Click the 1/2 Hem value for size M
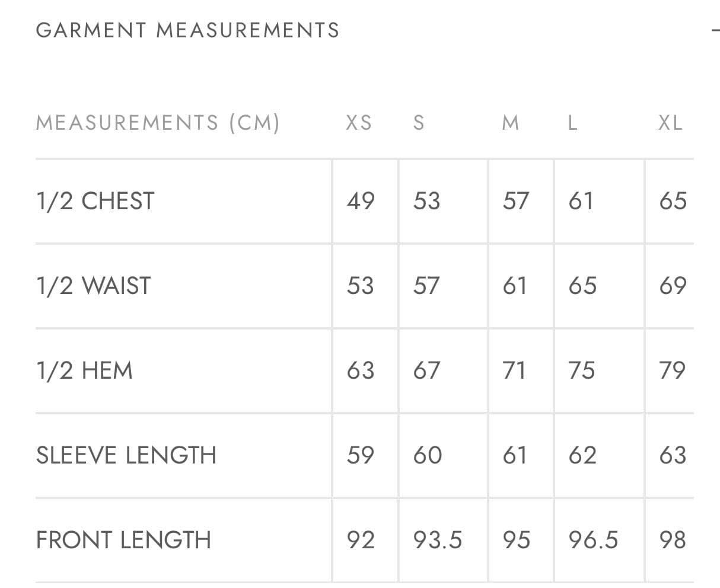This screenshot has width=720, height=588. pyautogui.click(x=514, y=370)
